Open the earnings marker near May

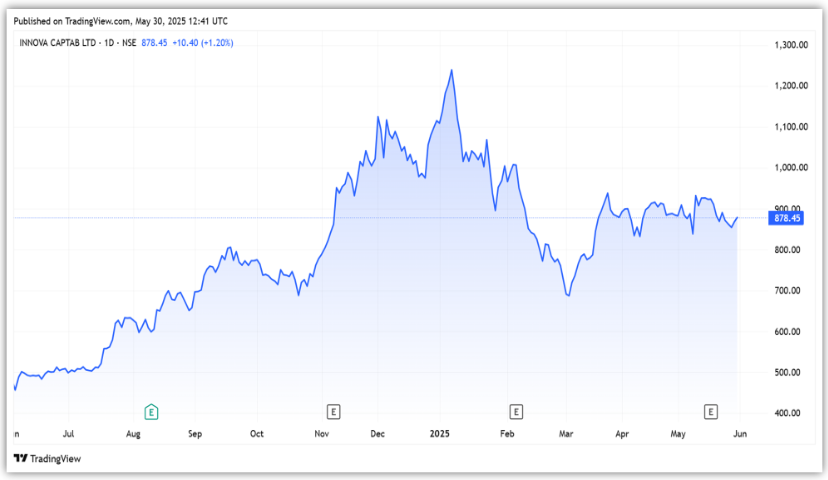711,411
